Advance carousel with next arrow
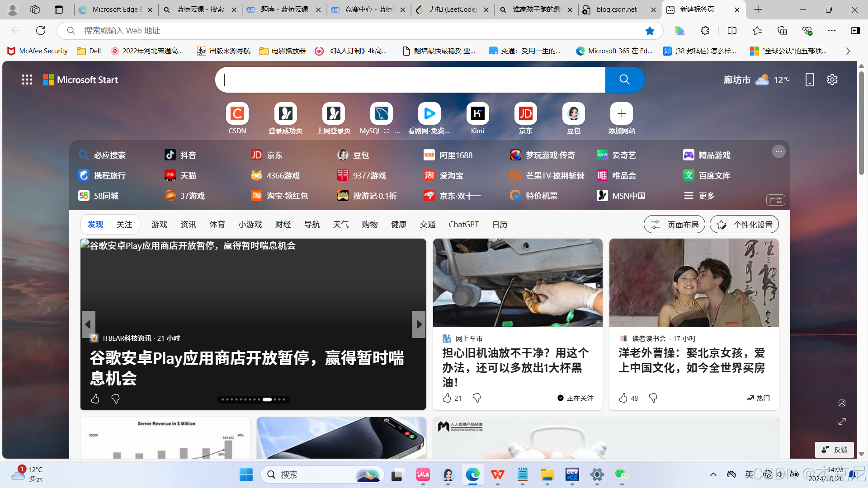Viewport: 868px width, 488px height. click(419, 324)
